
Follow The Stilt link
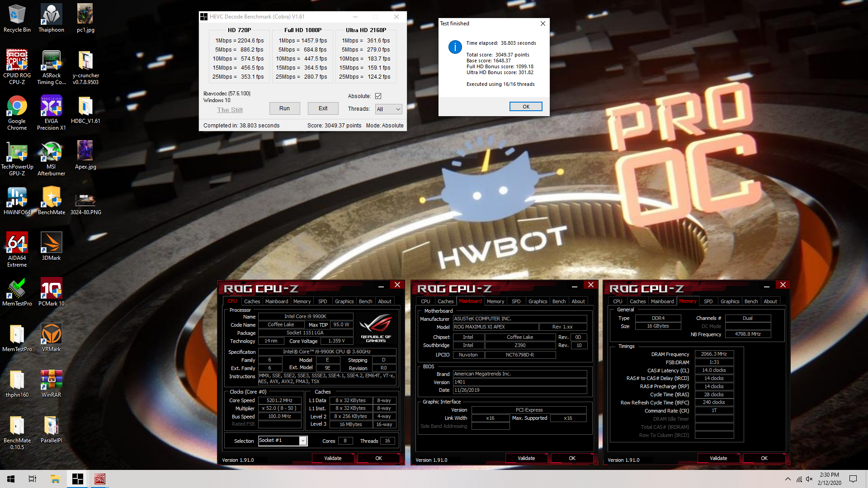click(x=230, y=110)
